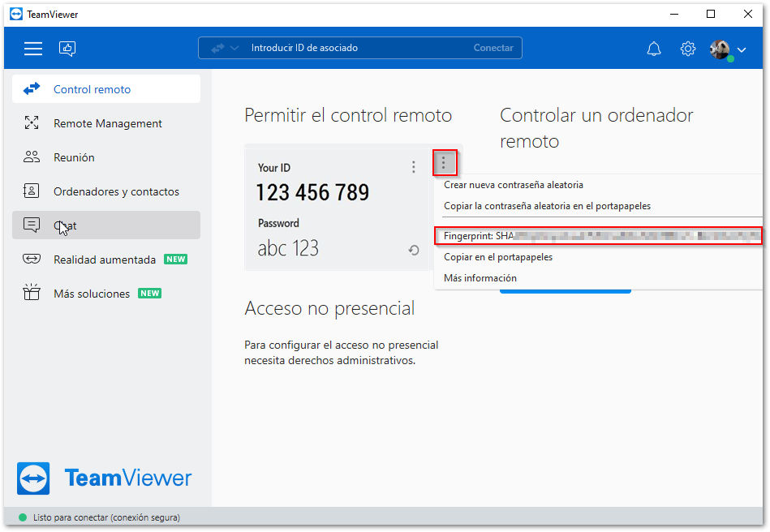Click the TeamViewer logo at bottom left
The height and width of the screenshot is (532, 770).
(104, 478)
